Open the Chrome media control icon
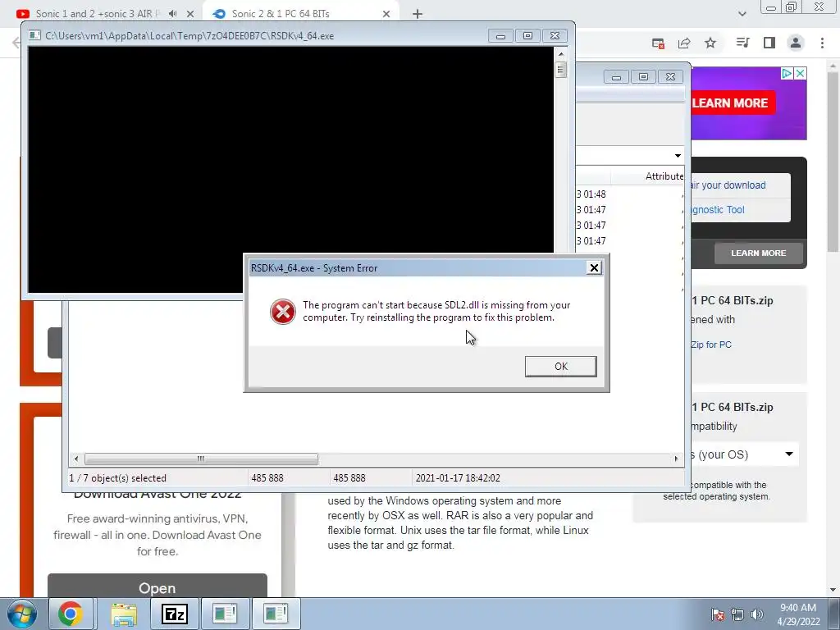 tap(742, 43)
